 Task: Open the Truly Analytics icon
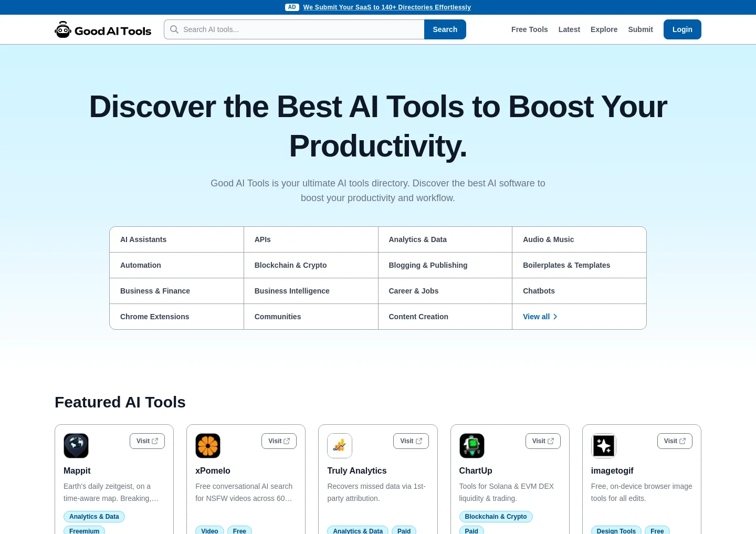340,446
